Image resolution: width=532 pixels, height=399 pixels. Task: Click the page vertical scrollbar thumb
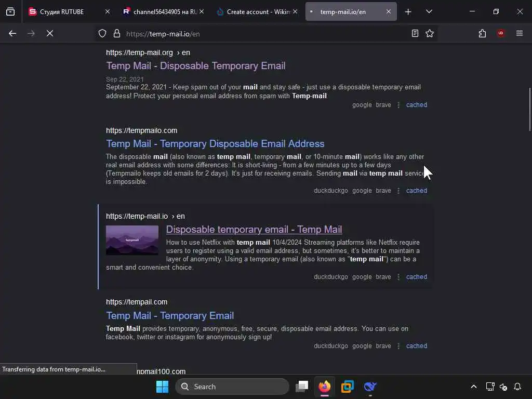point(529,109)
